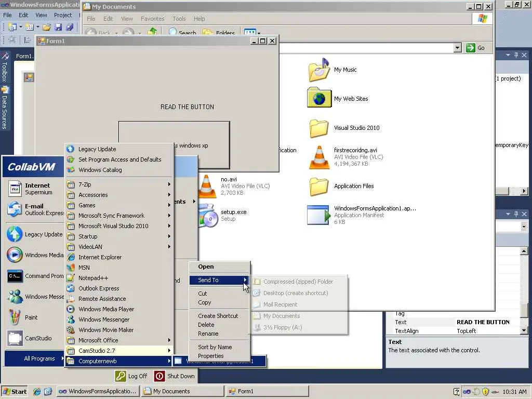Select setup.exe file icon
This screenshot has height=399, width=532.
208,216
